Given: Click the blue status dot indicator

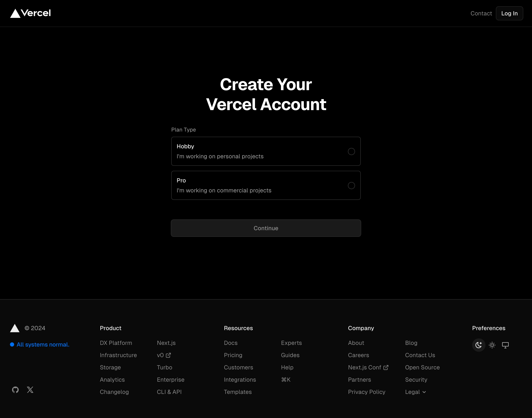Looking at the screenshot, I should (12, 345).
